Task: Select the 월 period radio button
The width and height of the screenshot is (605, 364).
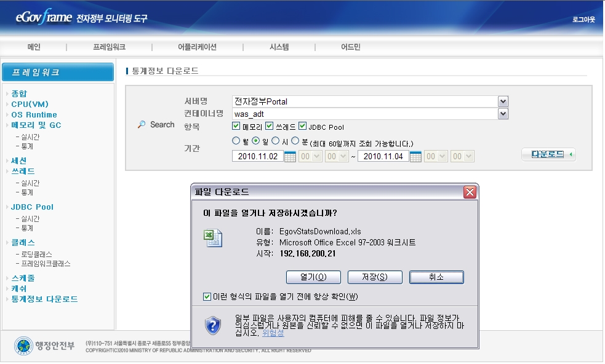Action: 236,141
